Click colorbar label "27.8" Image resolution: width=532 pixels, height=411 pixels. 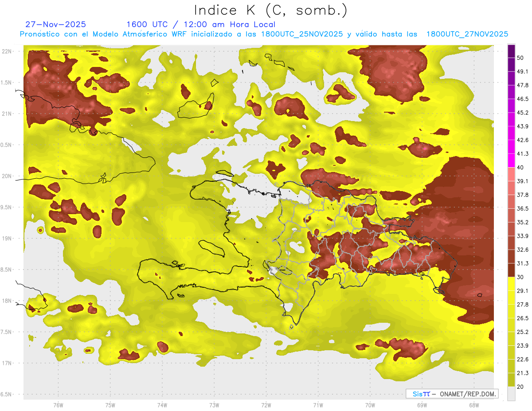pos(523,304)
